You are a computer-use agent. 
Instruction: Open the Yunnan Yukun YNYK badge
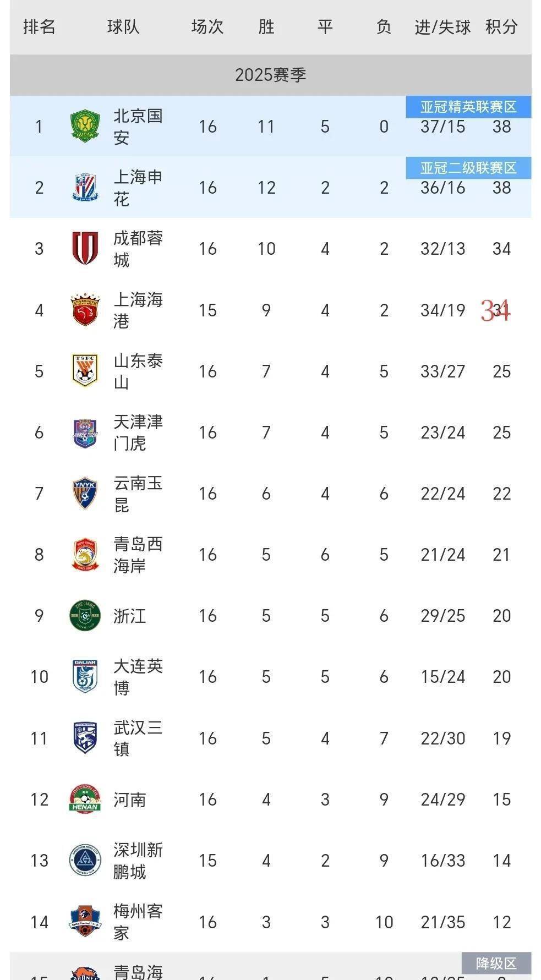(85, 493)
